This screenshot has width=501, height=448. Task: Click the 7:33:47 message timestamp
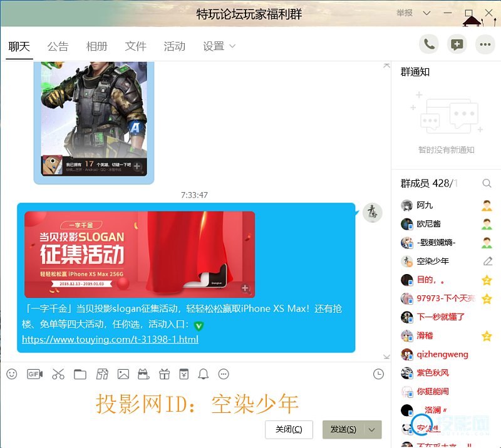coord(194,195)
